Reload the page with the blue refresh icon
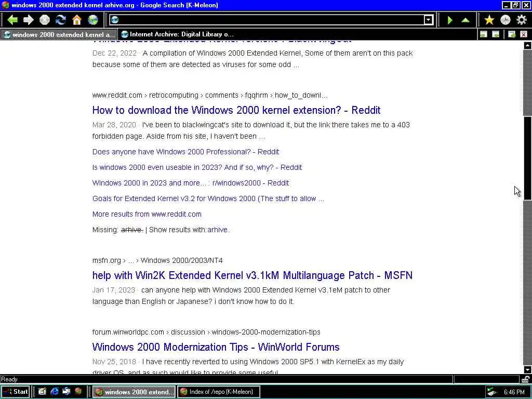The width and height of the screenshot is (532, 399). [x=61, y=20]
